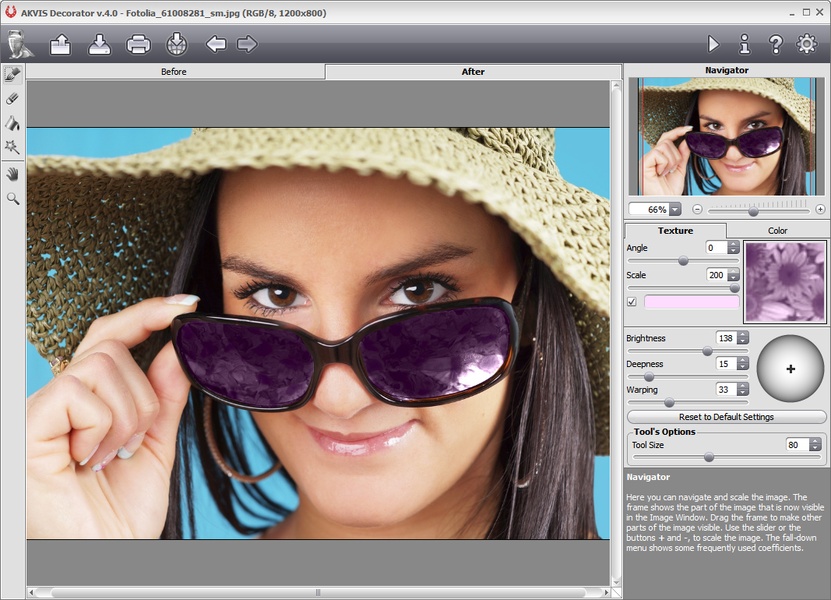
Task: Switch to the Color tab
Action: click(777, 231)
